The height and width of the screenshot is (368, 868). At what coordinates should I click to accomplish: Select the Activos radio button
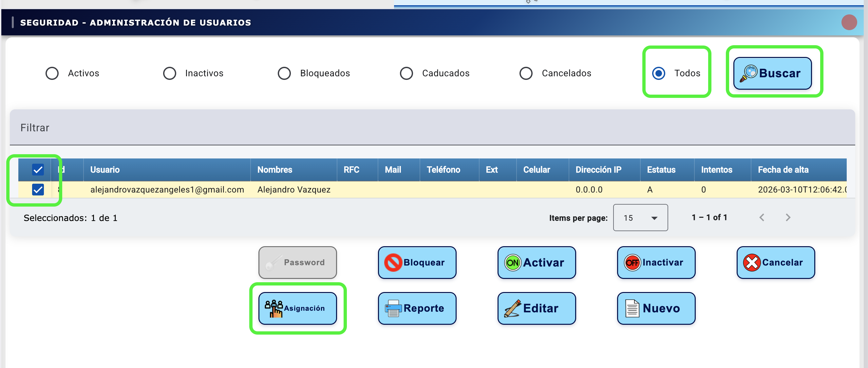point(52,73)
